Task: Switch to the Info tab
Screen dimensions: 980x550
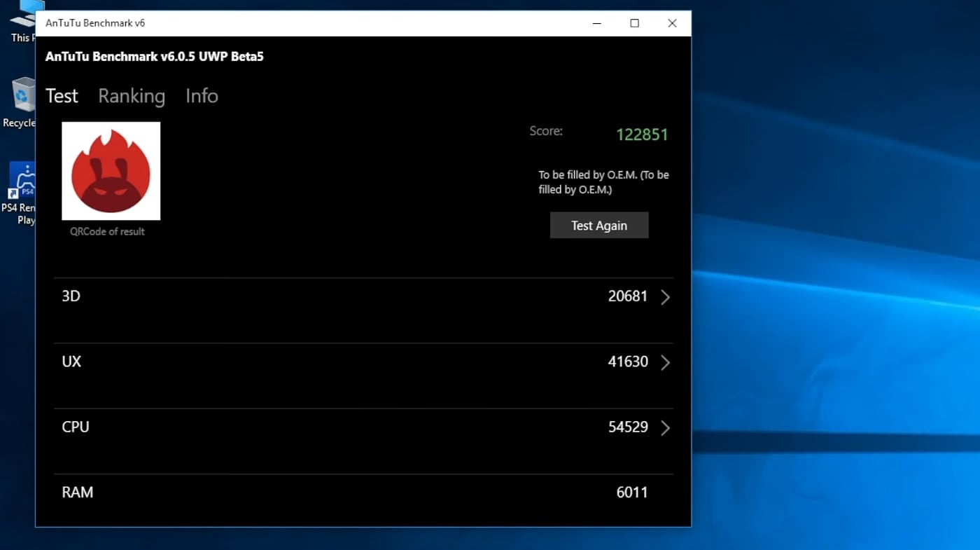Action: (202, 96)
